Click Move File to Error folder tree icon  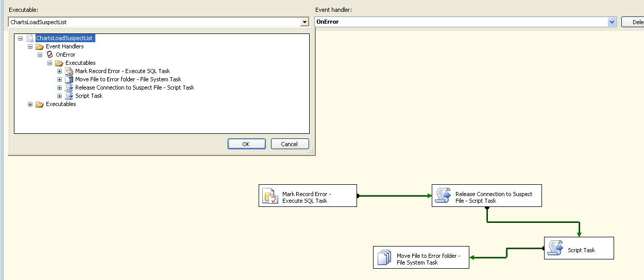point(69,79)
